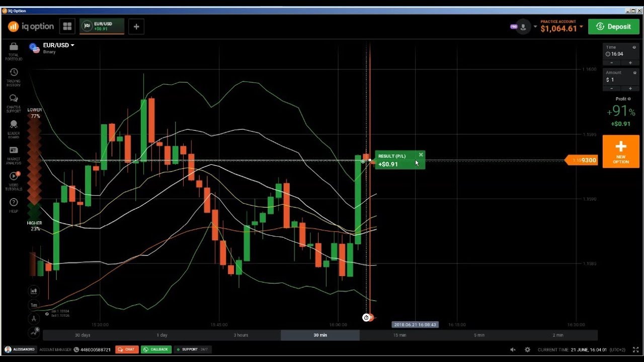Select the 30 min time range
Image resolution: width=644 pixels, height=362 pixels.
point(320,335)
